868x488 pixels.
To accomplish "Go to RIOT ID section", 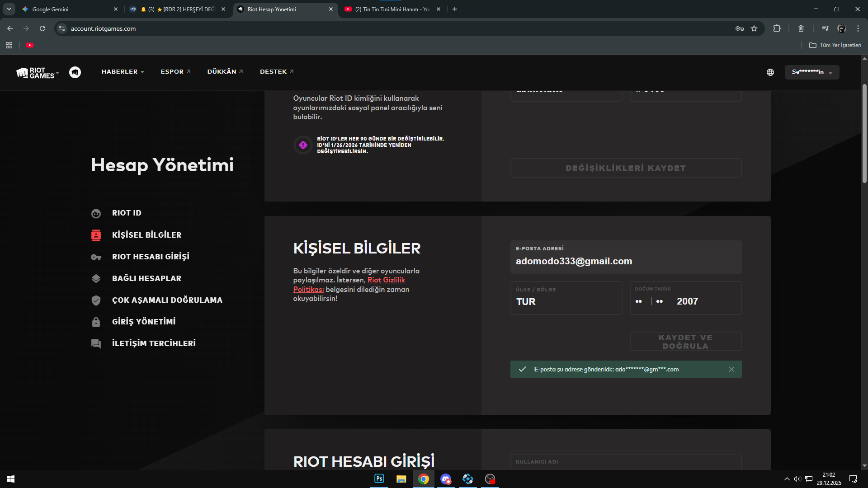I will (127, 213).
